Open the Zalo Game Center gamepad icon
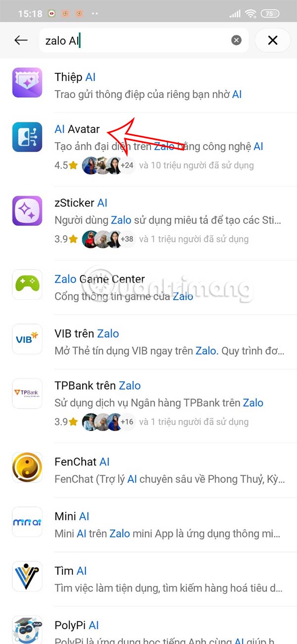The image size is (297, 644). (27, 284)
